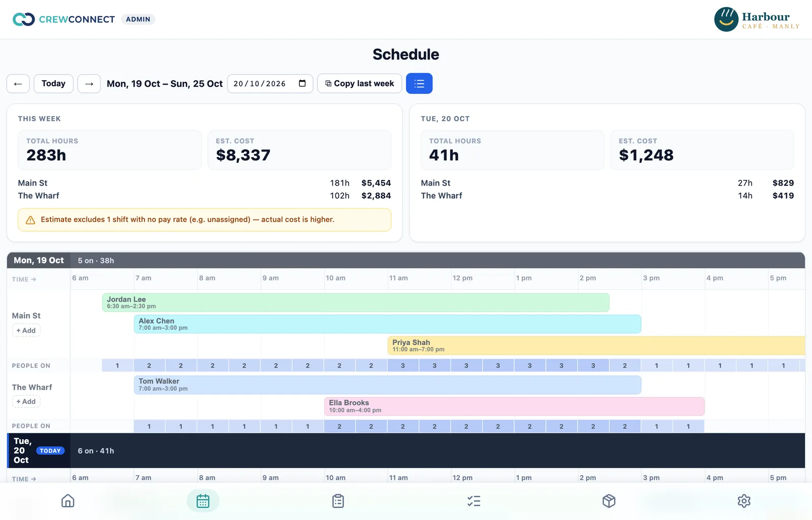Click the weekly estimated cost $8,337
The width and height of the screenshot is (812, 520).
click(243, 155)
